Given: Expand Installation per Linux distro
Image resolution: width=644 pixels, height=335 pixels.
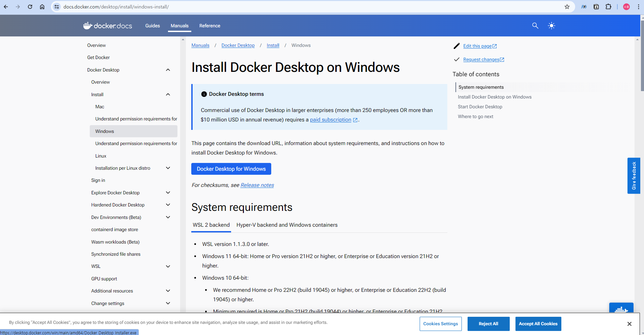Looking at the screenshot, I should point(168,168).
